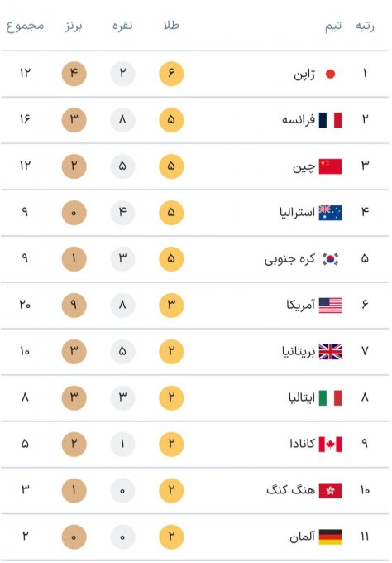This screenshot has height=563, width=392.
Task: Click the Hong Kong flag icon
Action: [330, 490]
